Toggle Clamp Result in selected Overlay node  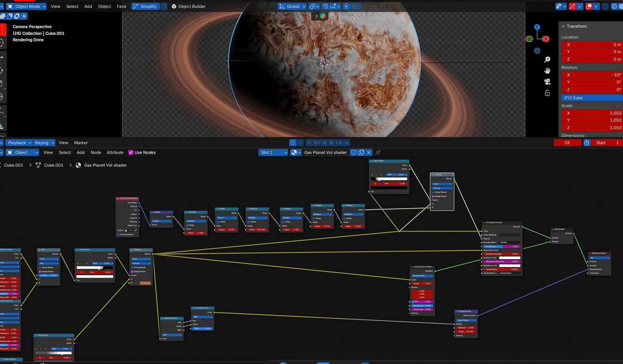[x=433, y=192]
